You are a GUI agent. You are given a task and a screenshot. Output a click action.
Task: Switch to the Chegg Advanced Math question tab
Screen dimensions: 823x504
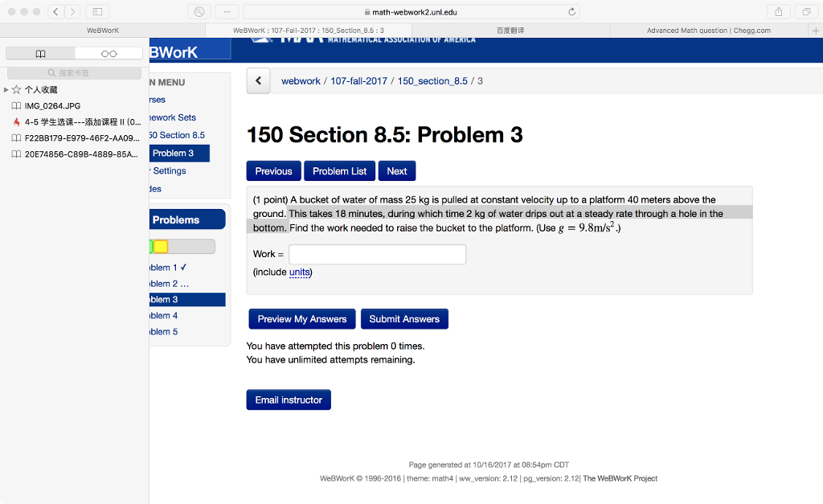click(707, 30)
